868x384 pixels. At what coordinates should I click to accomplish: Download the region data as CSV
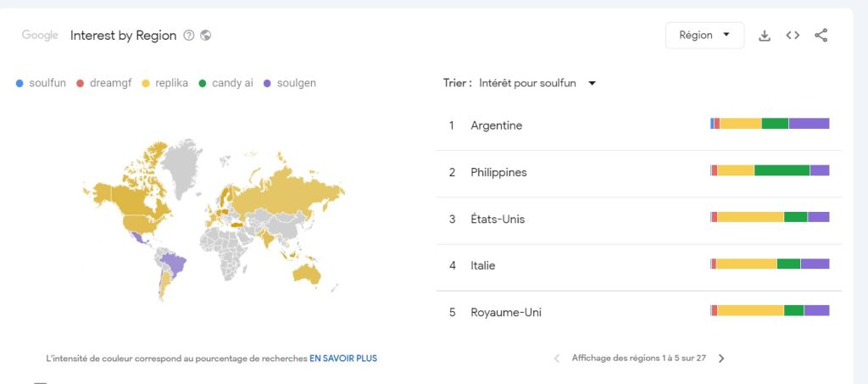(765, 36)
